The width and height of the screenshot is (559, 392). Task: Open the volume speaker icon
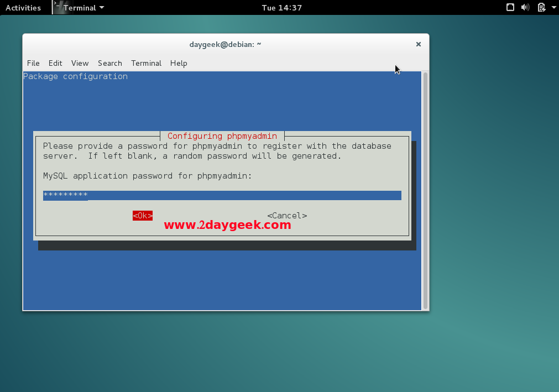click(x=525, y=8)
